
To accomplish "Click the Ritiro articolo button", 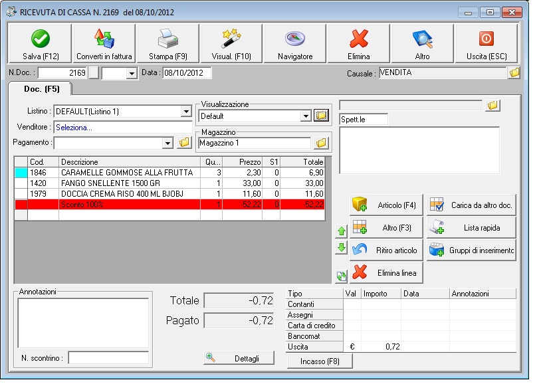I will tap(386, 250).
